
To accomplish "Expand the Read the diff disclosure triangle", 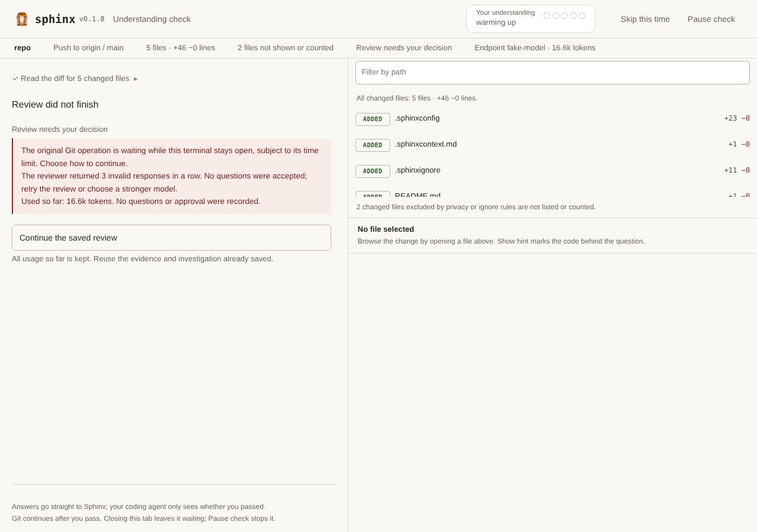I will click(x=135, y=79).
